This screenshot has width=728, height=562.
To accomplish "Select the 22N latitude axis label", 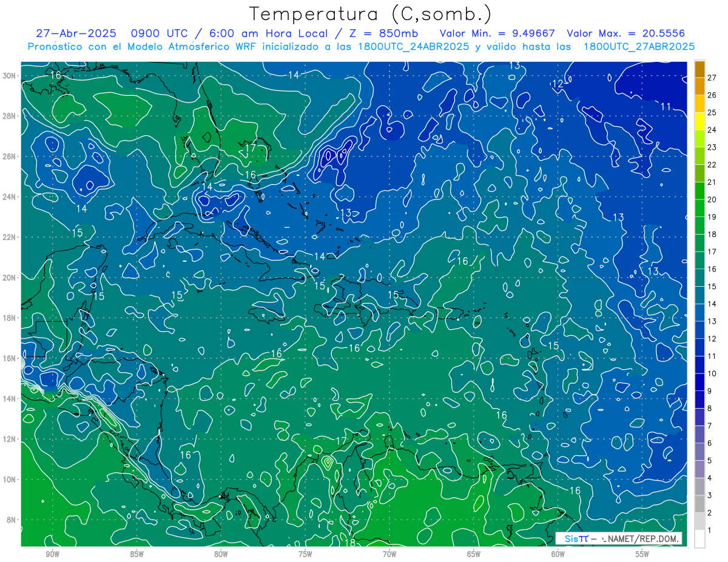I will pos(10,237).
